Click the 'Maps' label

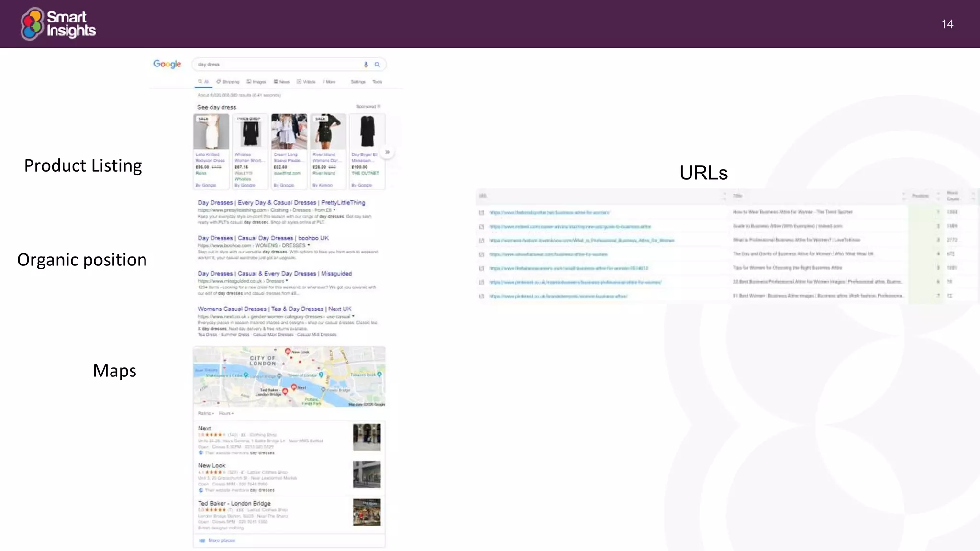click(x=115, y=371)
